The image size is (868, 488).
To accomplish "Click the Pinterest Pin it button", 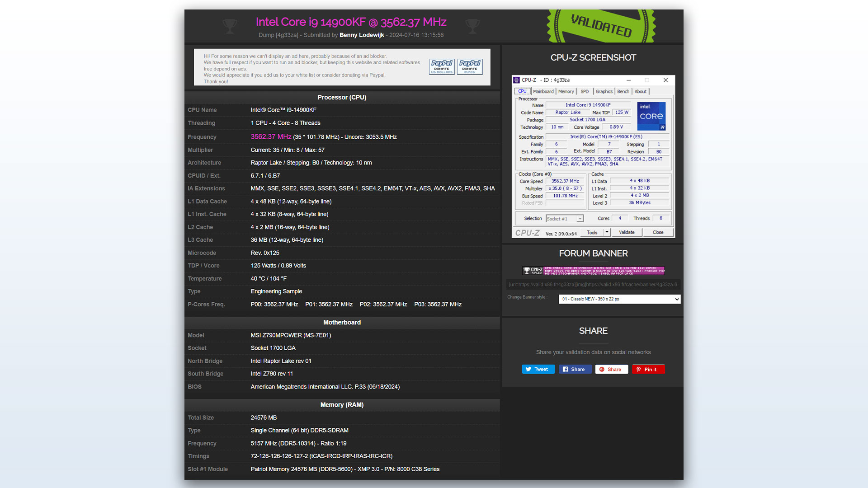I will coord(648,369).
